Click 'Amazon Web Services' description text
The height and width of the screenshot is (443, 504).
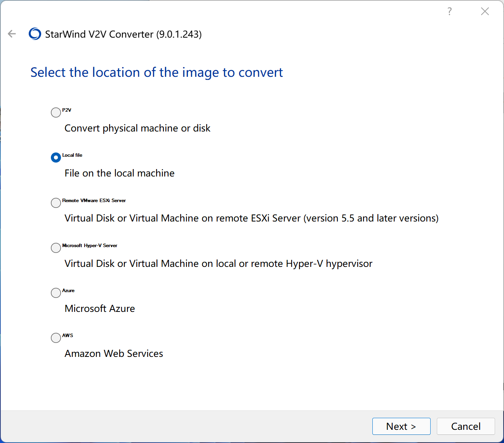[114, 354]
